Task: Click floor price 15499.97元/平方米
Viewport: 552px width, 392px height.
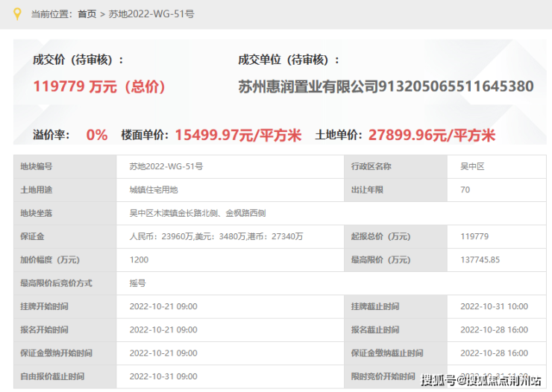Action: pyautogui.click(x=238, y=135)
